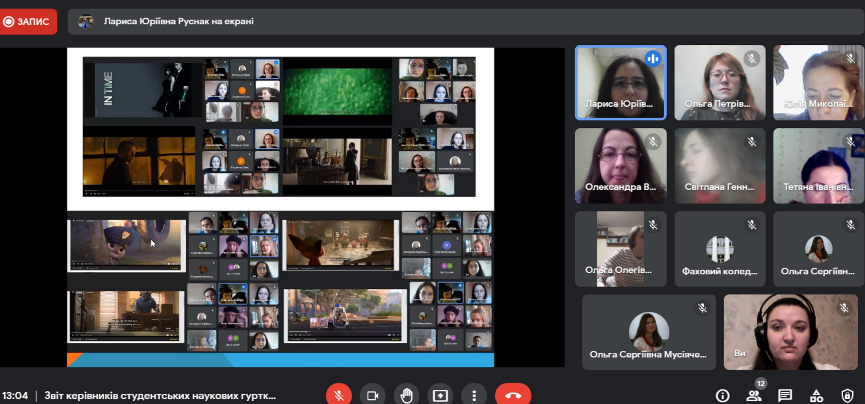
Task: Leave the call with the red hang-up button
Action: point(513,395)
